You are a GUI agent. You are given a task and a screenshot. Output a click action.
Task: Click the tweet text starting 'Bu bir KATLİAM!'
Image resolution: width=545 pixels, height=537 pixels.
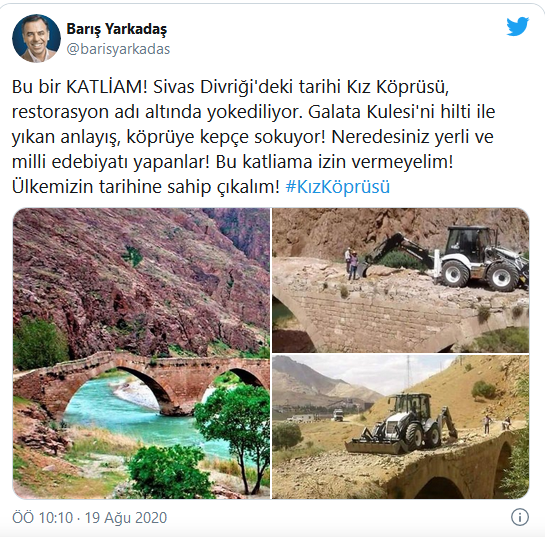pos(254,137)
